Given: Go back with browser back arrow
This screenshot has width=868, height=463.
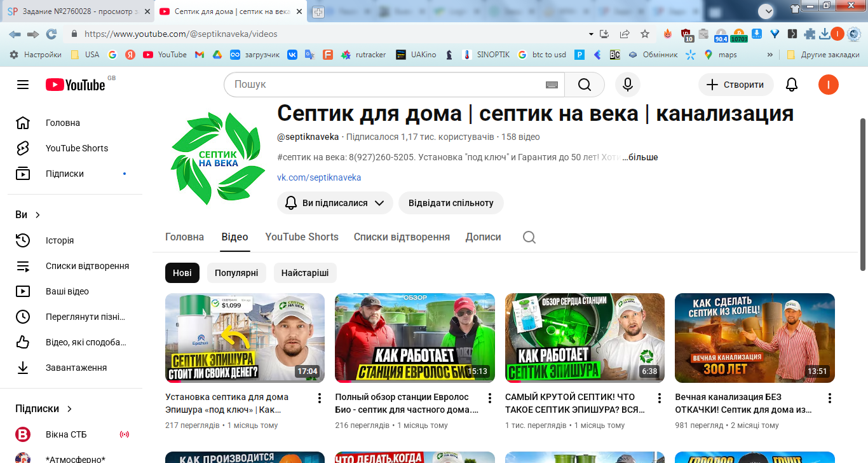Looking at the screenshot, I should pyautogui.click(x=14, y=34).
